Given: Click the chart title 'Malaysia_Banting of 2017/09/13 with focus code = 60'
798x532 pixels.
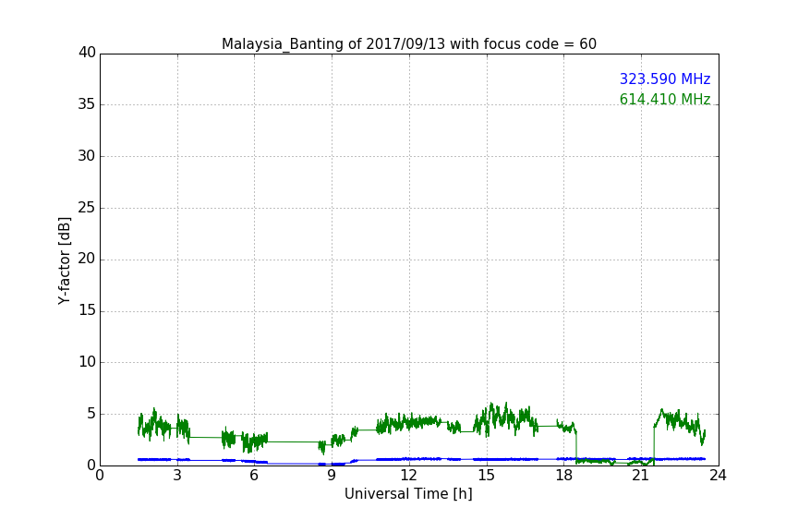Looking at the screenshot, I should [408, 44].
